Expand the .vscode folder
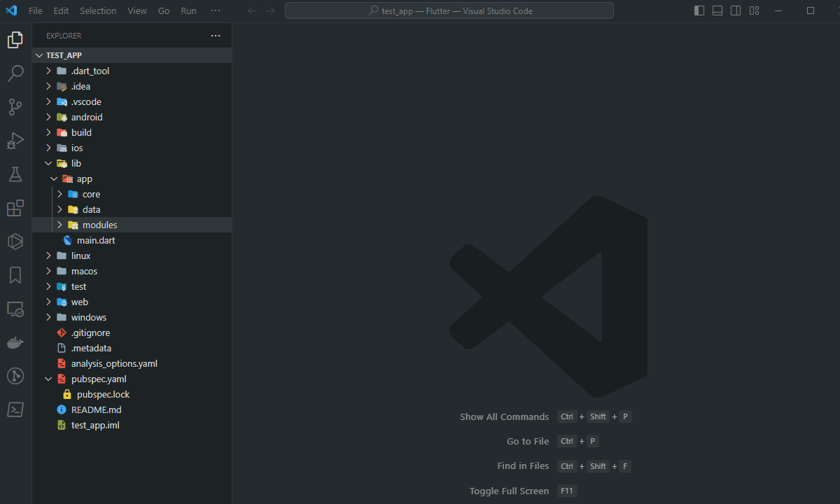Screen dimensions: 840x504 (x=132, y=101)
